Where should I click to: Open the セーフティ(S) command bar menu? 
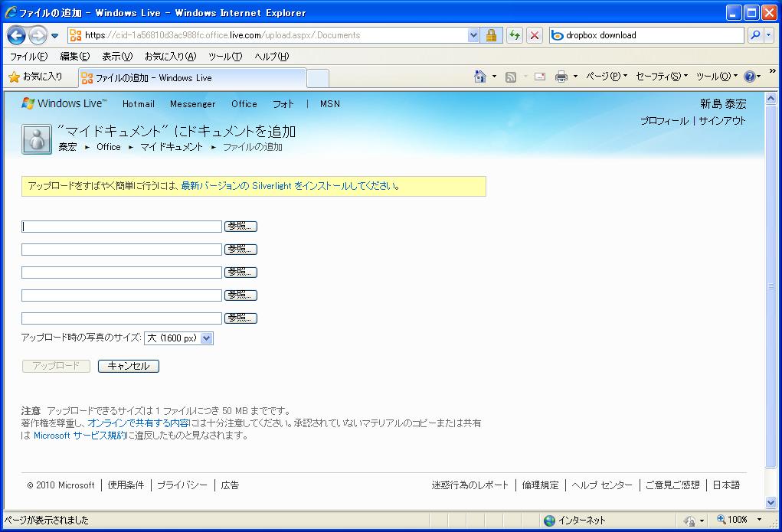coord(662,77)
